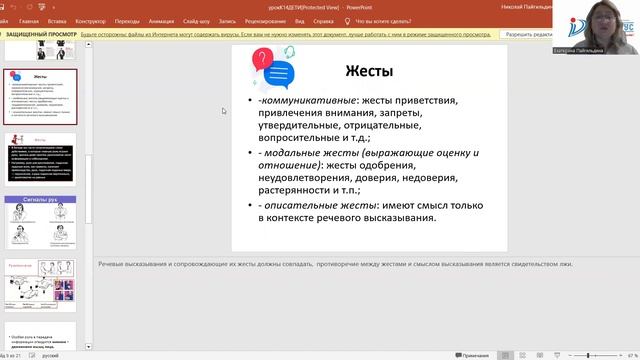Switch to Reading view icon
Viewport: 640px width, 360px height.
[x=540, y=356]
